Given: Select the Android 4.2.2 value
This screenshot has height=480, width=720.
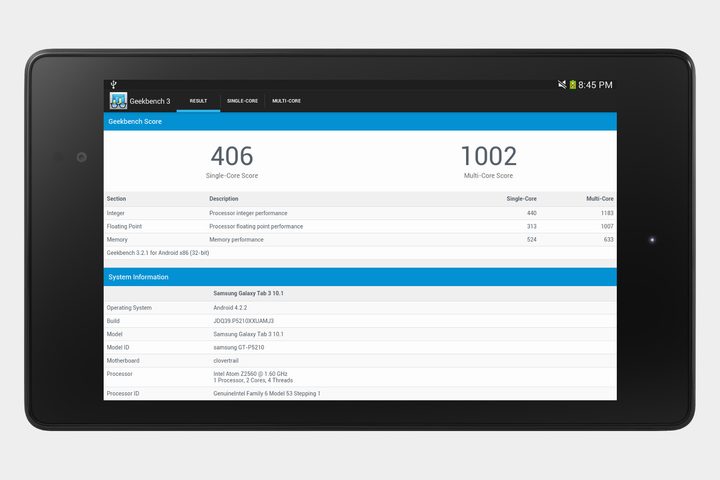Looking at the screenshot, I should (x=230, y=308).
